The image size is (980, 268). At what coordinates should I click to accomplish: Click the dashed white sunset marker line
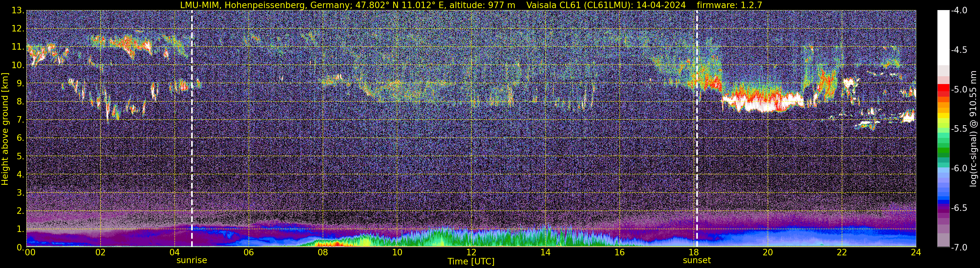[697, 129]
